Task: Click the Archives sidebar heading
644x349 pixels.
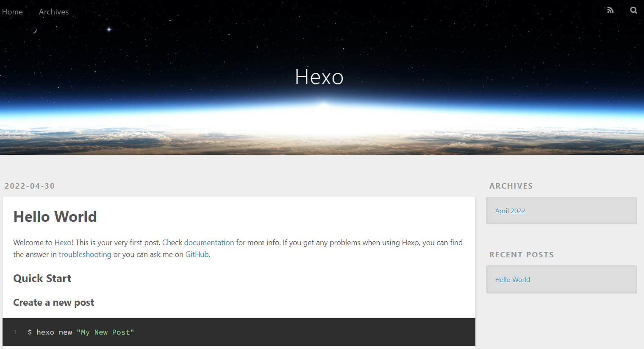Action: pyautogui.click(x=511, y=186)
